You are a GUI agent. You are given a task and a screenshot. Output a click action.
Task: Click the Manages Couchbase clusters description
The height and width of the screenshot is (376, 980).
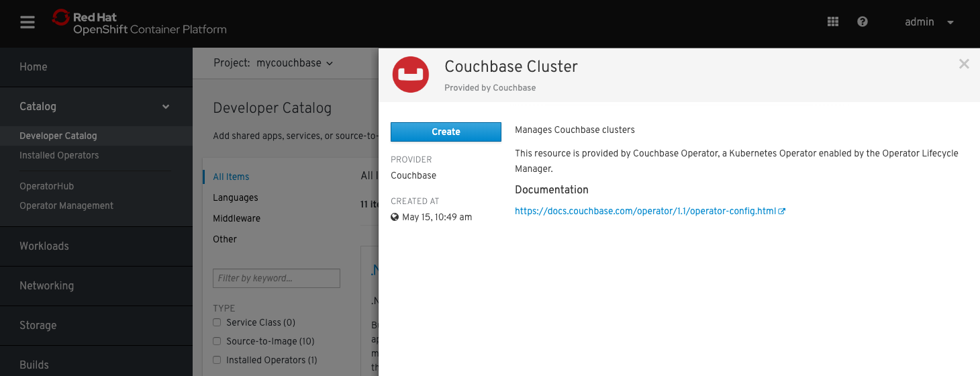(x=575, y=130)
